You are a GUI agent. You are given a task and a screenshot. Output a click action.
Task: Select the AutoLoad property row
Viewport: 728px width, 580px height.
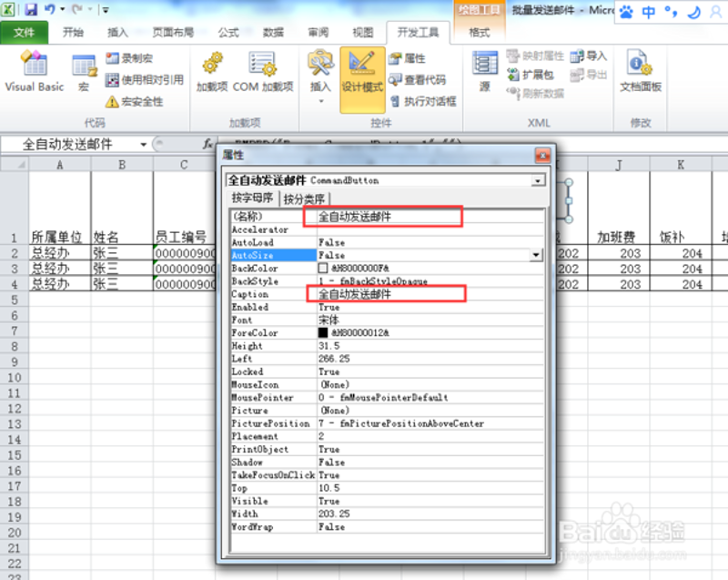[387, 242]
